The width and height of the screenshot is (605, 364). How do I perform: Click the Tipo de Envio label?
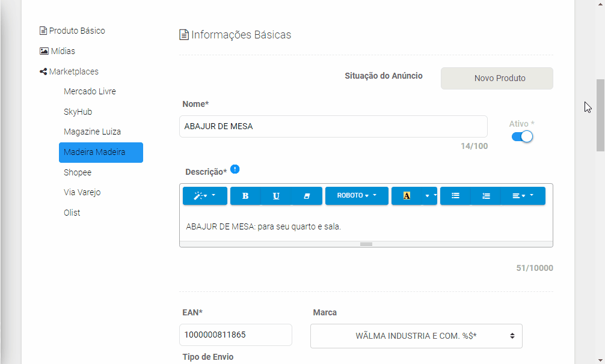[208, 357]
